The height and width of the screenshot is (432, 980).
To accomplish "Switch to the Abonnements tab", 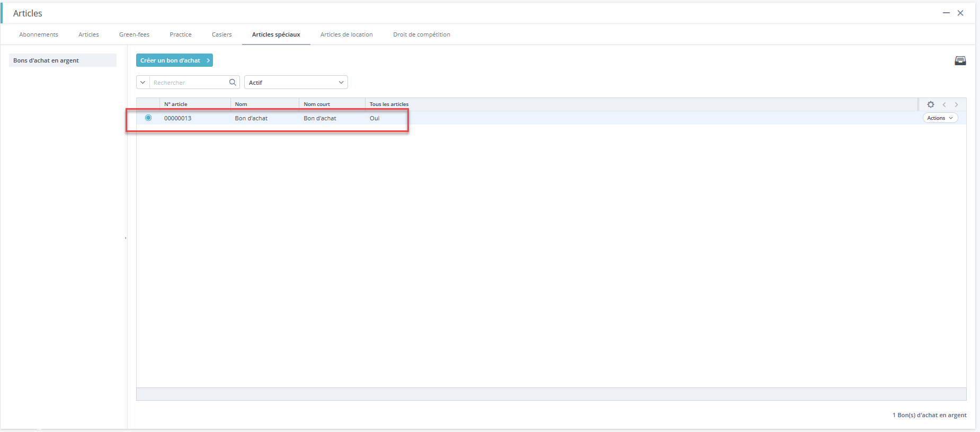I will (39, 34).
